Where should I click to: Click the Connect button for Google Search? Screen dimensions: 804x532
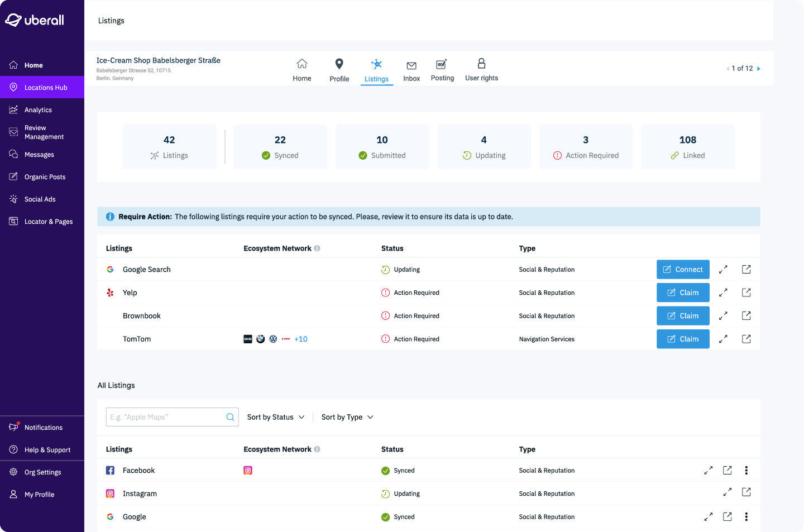[x=683, y=270]
